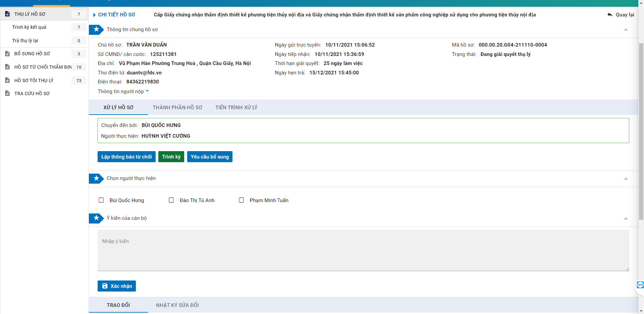Click the phone number 84362219830
644x314 pixels.
click(143, 82)
